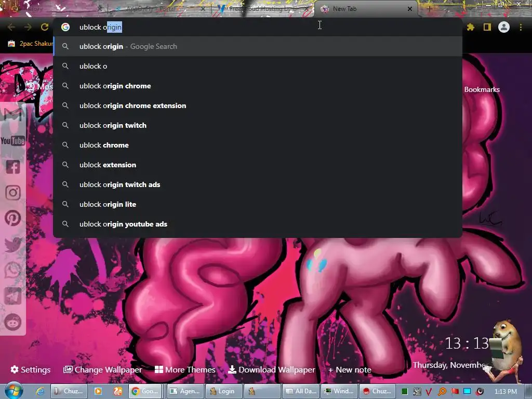Select the 'ublock o' suggestion
This screenshot has width=532, height=399.
[258, 66]
